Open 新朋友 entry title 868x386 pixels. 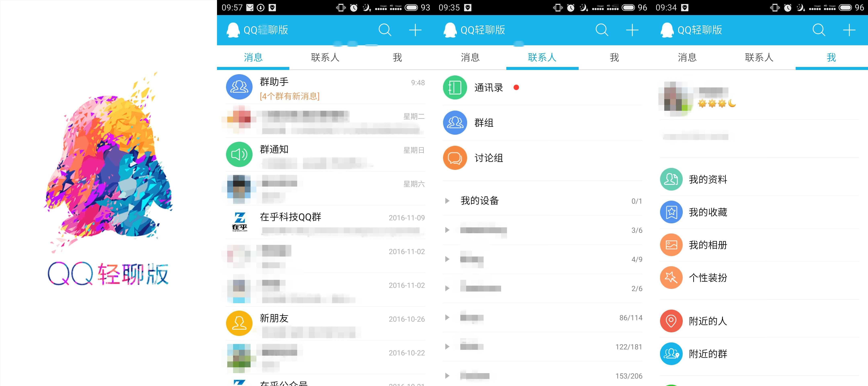274,318
